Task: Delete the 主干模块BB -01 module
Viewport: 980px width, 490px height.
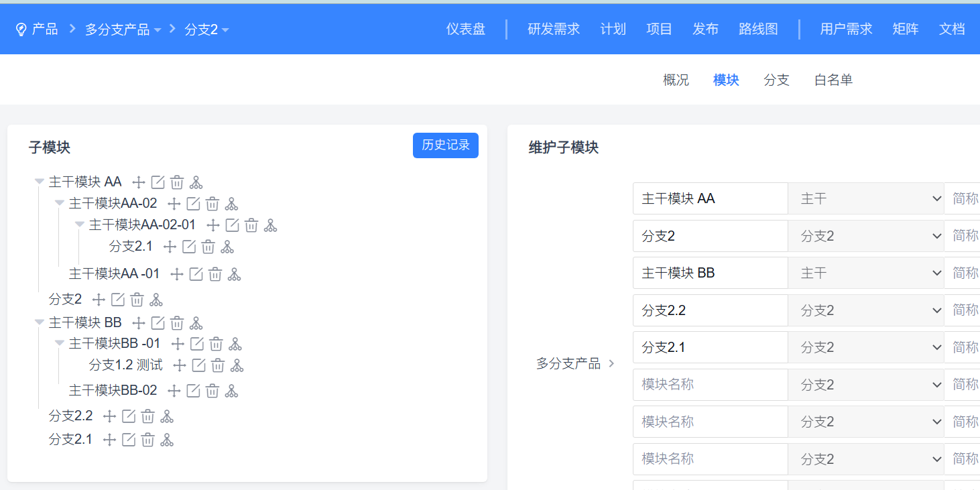Action: (x=216, y=344)
